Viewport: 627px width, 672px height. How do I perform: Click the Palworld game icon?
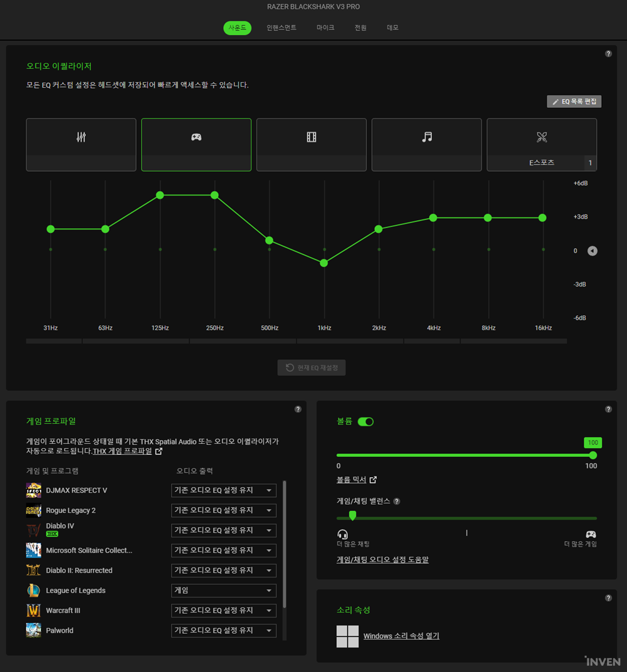33,631
